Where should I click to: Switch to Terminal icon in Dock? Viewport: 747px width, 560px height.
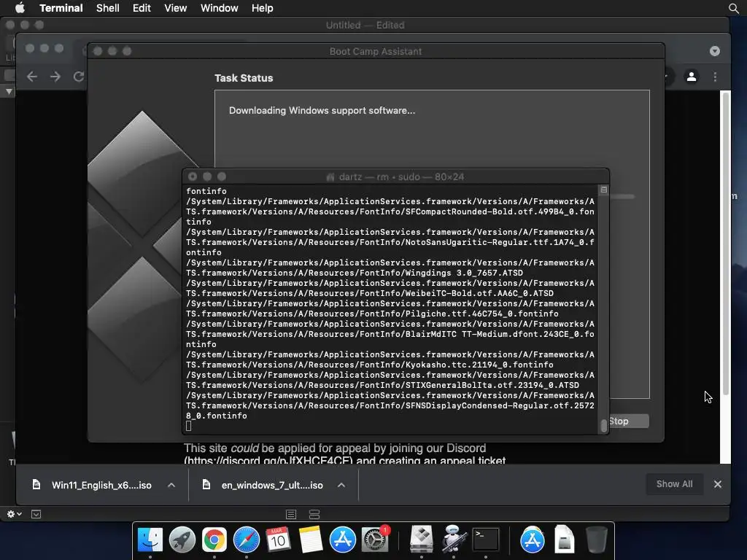click(x=485, y=540)
